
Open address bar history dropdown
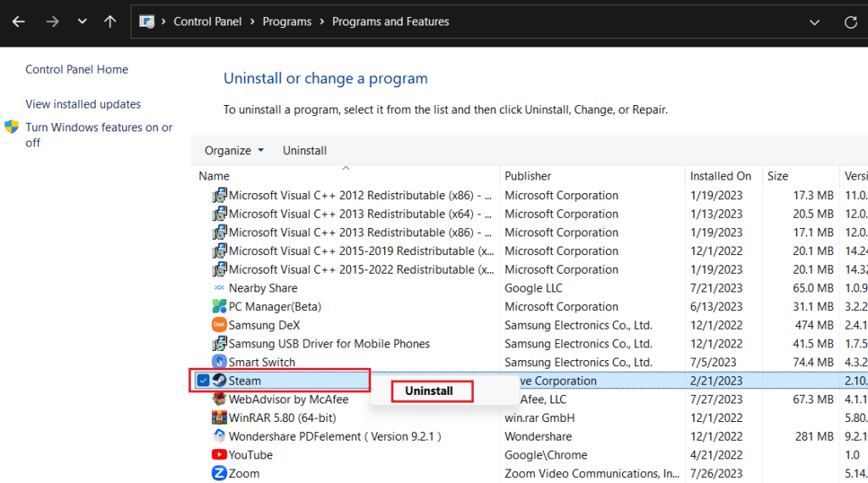tap(815, 22)
